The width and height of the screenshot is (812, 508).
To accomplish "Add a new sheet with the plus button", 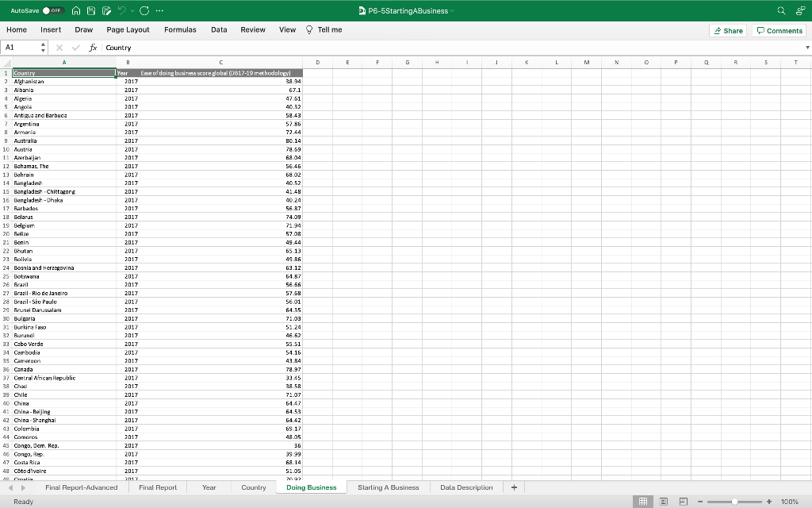I will pos(514,487).
